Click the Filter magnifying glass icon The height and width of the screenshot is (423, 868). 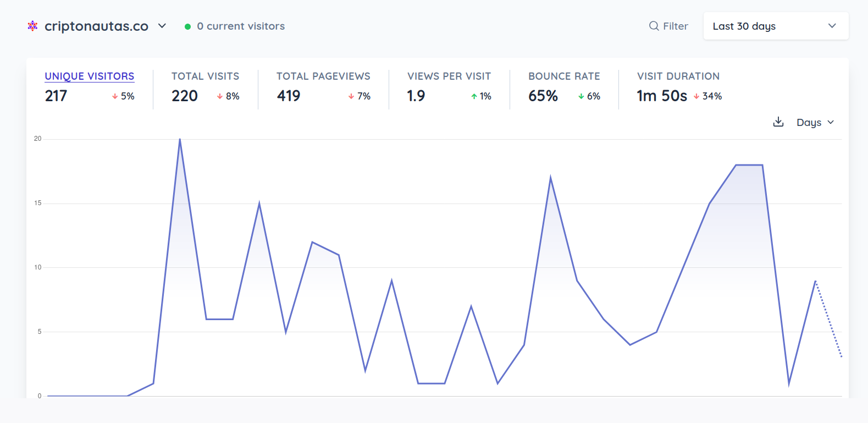pyautogui.click(x=654, y=26)
